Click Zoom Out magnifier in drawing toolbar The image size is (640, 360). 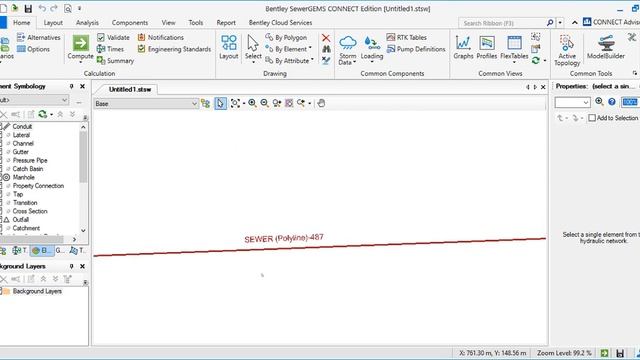[x=264, y=103]
